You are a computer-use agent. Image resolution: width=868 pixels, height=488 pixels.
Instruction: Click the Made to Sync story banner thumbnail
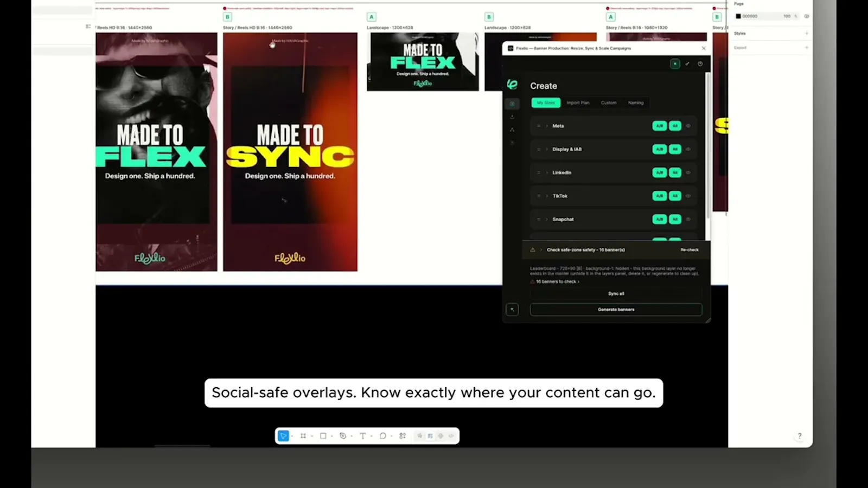pos(290,152)
